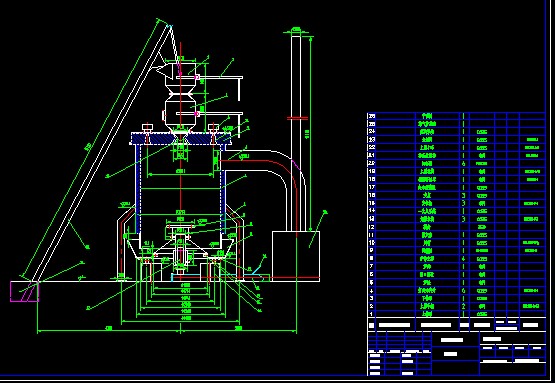Select the white rectangular tank beside chimney
555x383 pixels.
[296, 256]
